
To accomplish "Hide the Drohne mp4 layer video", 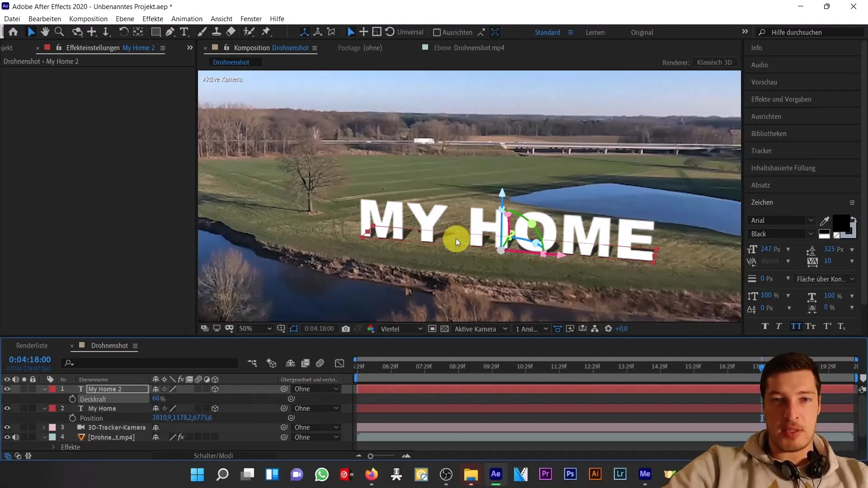I will (7, 437).
